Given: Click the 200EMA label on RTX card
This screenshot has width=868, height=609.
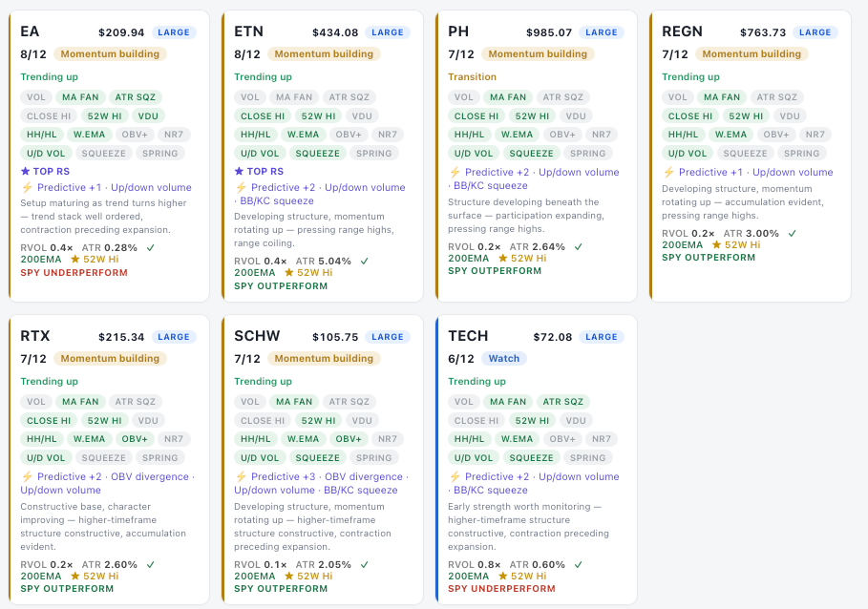Looking at the screenshot, I should (x=41, y=576).
